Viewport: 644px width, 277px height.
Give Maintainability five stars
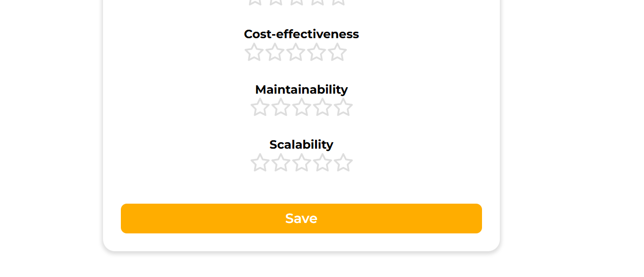coord(343,107)
